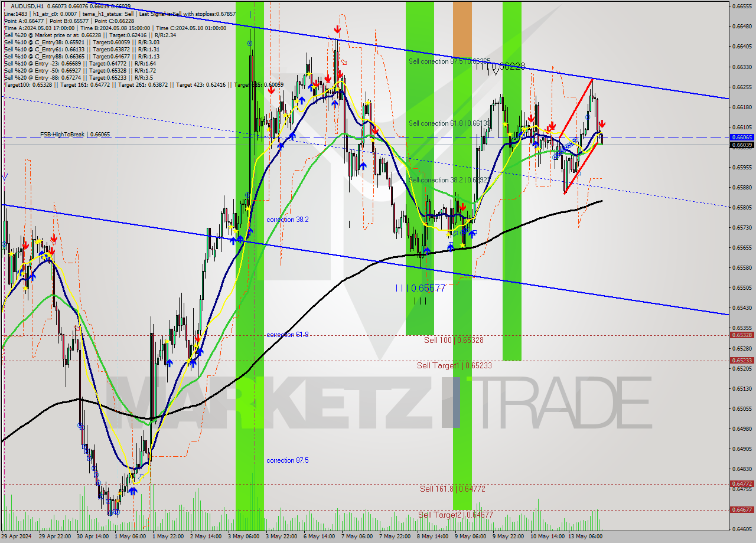Select the 'Sell %10 @ Entry -23' line
756x543 pixels.
pyautogui.click(x=80, y=63)
